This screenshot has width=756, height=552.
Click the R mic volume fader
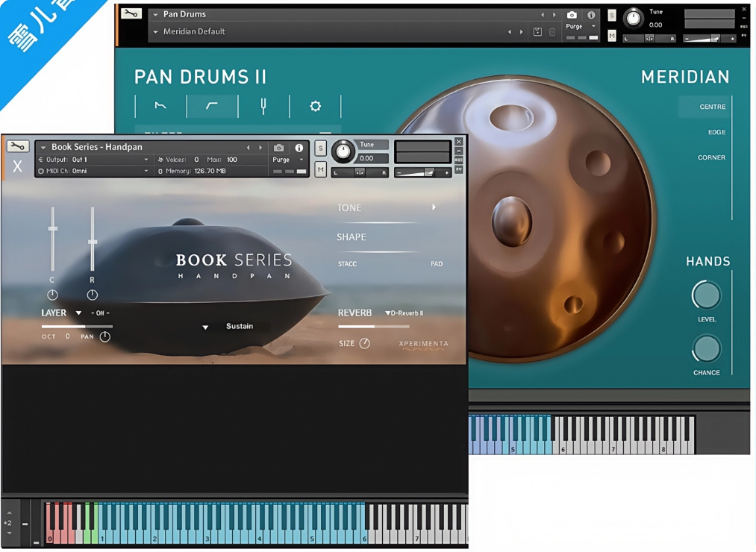tap(92, 242)
